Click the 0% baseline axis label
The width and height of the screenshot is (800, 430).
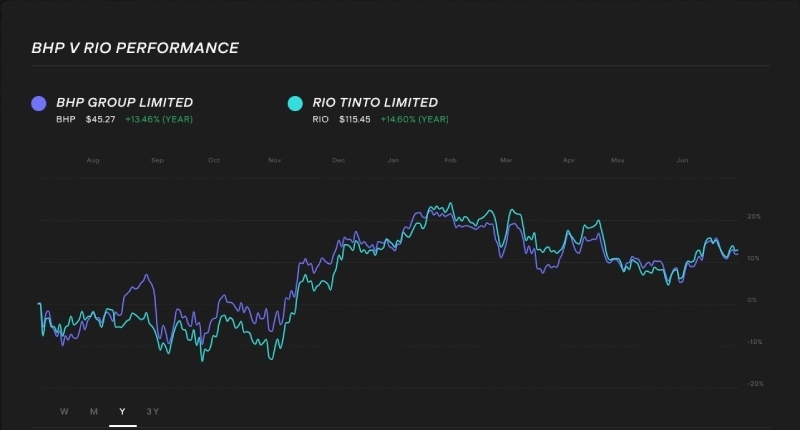point(752,300)
